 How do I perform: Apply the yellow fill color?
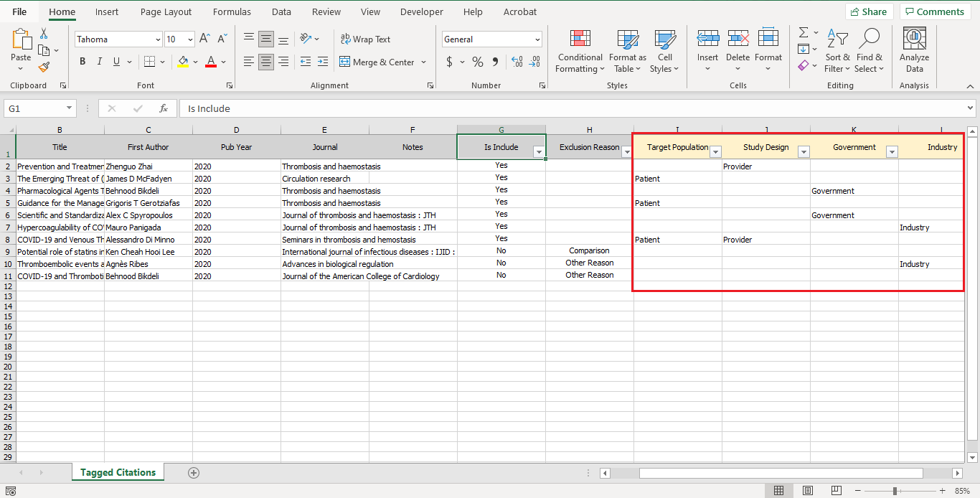[183, 62]
